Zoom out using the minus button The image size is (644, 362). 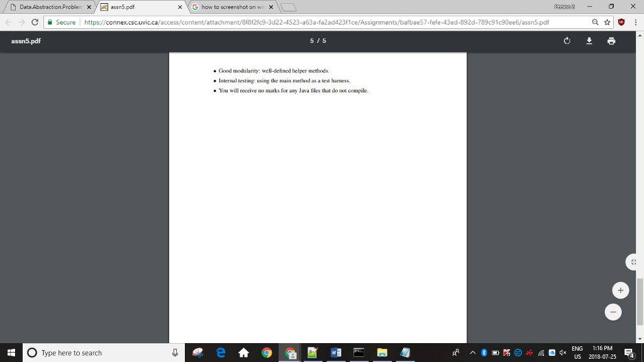613,312
